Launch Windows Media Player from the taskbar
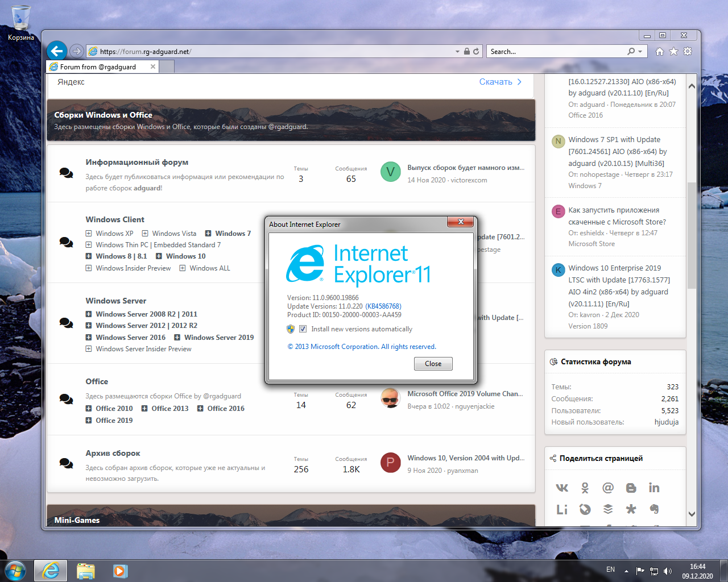 [x=120, y=571]
